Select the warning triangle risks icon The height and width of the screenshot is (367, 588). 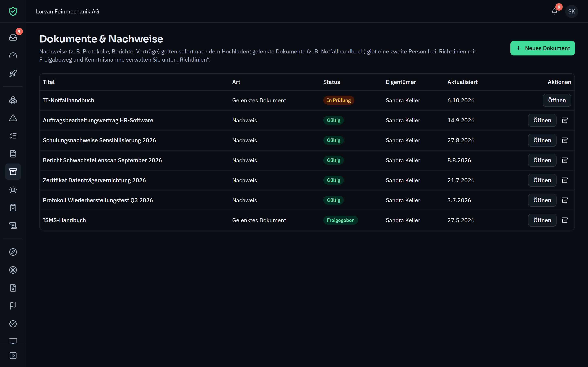(x=13, y=118)
